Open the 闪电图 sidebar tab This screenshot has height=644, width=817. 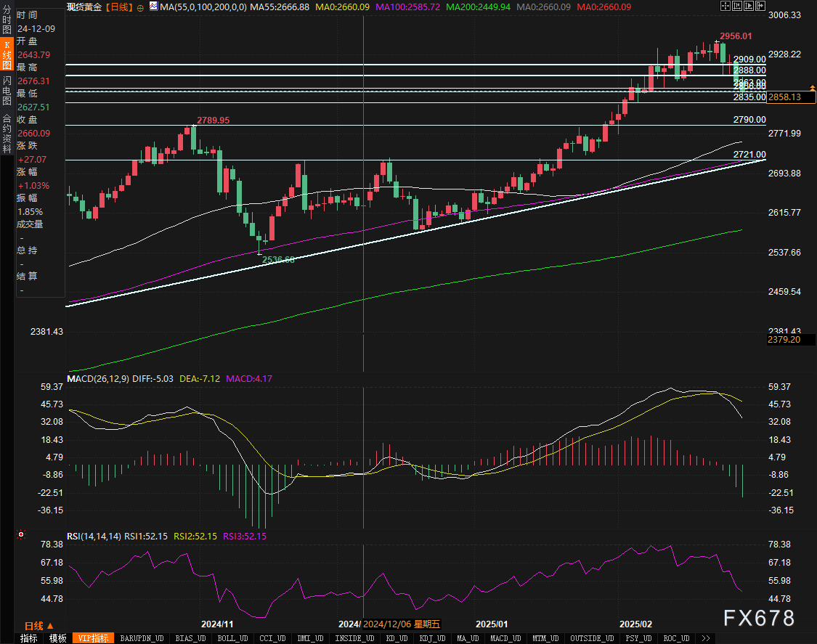pyautogui.click(x=7, y=89)
